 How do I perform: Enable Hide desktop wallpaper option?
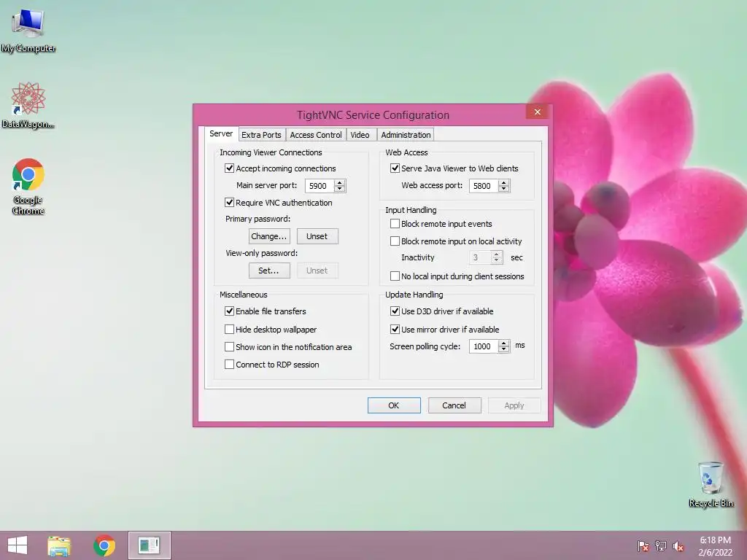[229, 329]
